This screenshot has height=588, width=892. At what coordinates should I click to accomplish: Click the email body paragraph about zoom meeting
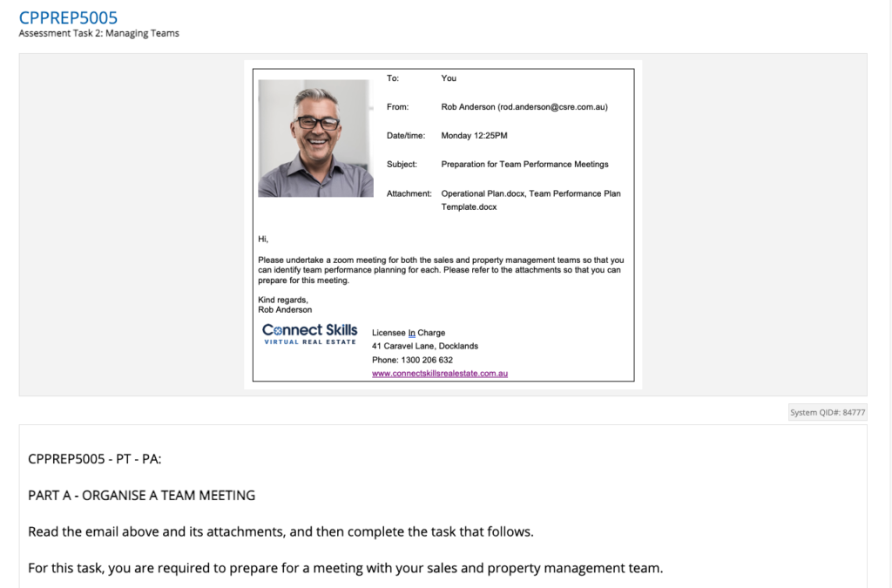click(x=441, y=270)
